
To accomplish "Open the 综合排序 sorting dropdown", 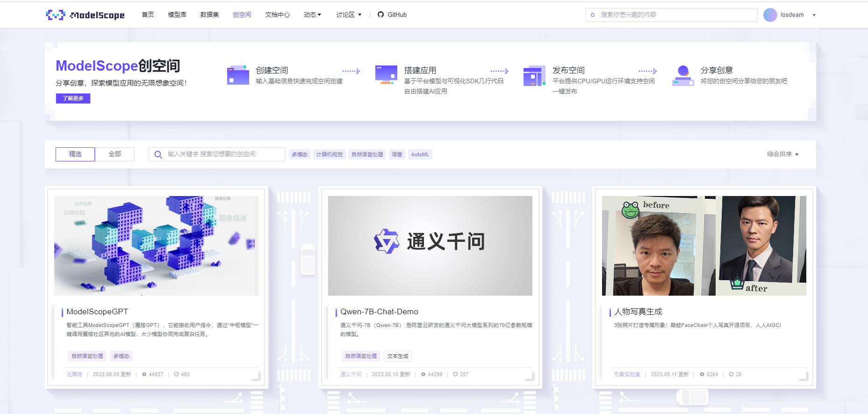I will tap(782, 154).
